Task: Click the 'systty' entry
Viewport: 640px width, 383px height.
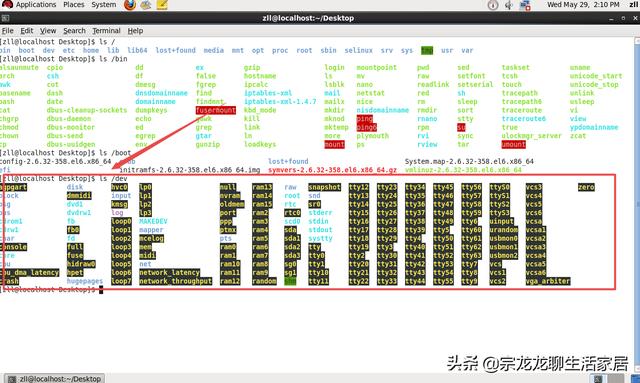Action: (x=320, y=238)
